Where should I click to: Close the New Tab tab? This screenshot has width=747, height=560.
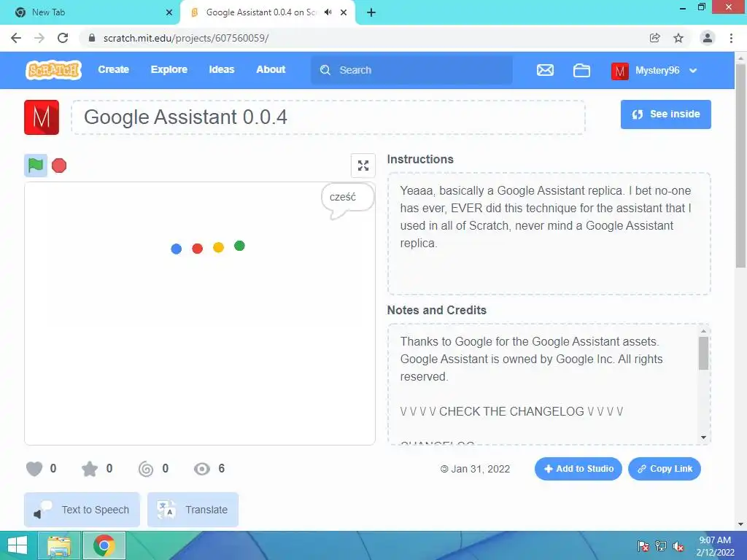point(169,12)
